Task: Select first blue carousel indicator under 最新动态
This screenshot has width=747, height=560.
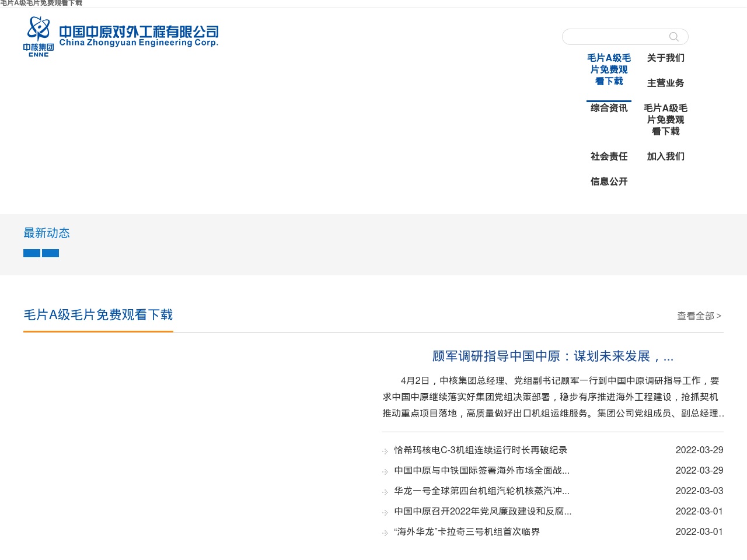Action: pos(32,253)
